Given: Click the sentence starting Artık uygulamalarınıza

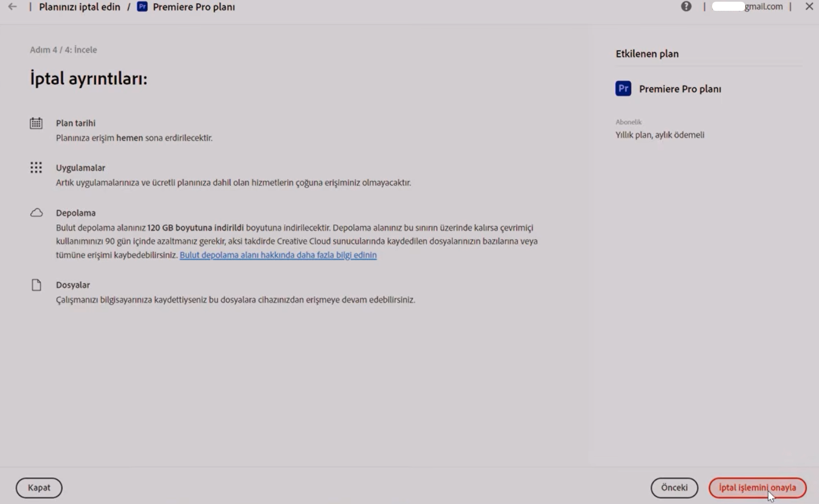Looking at the screenshot, I should pyautogui.click(x=233, y=183).
